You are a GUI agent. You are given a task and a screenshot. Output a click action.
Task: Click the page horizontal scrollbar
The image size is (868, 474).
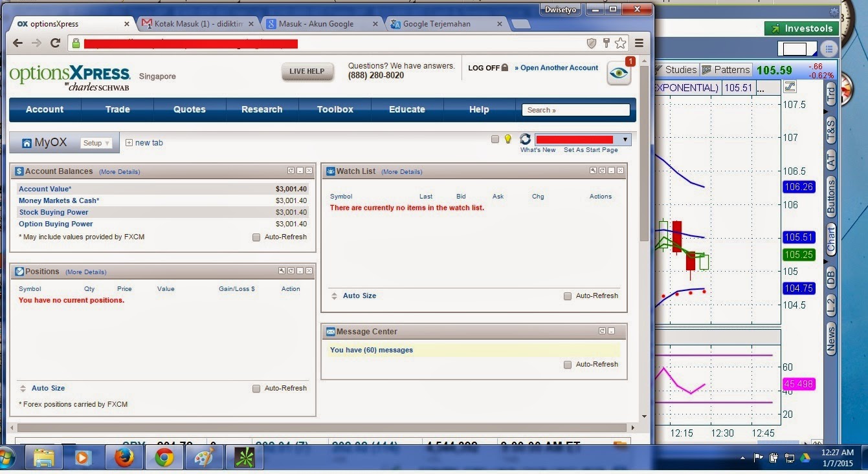coord(324,427)
